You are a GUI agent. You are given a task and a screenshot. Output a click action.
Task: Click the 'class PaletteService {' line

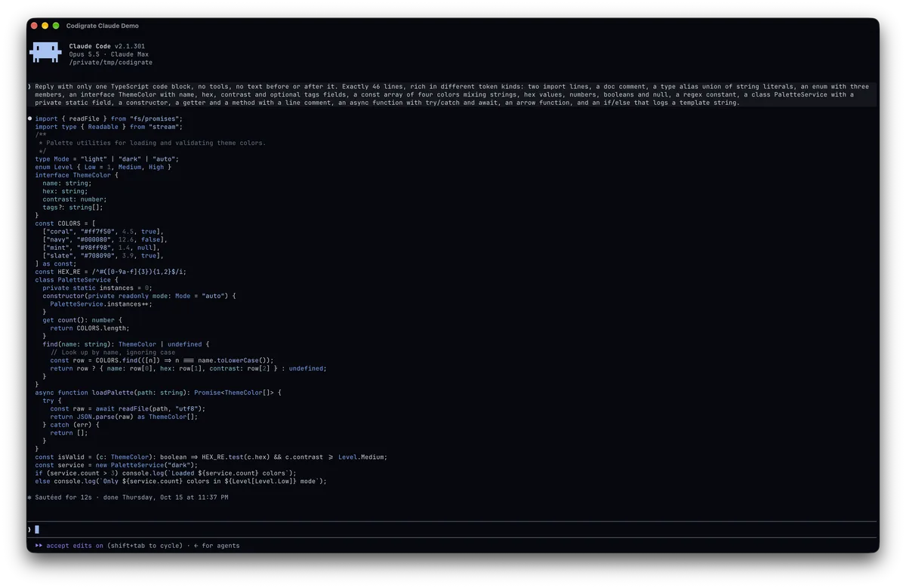(77, 279)
